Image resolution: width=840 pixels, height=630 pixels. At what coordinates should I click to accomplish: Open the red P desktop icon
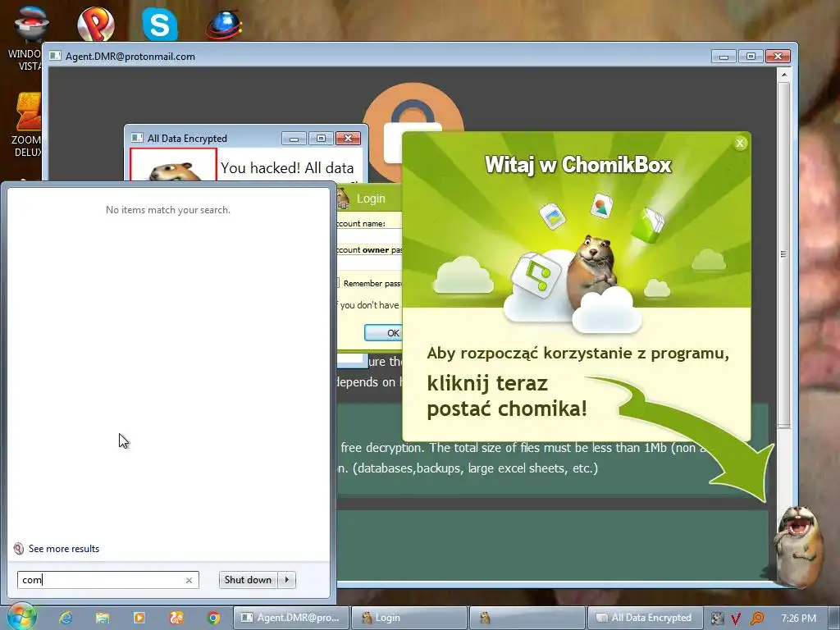96,24
